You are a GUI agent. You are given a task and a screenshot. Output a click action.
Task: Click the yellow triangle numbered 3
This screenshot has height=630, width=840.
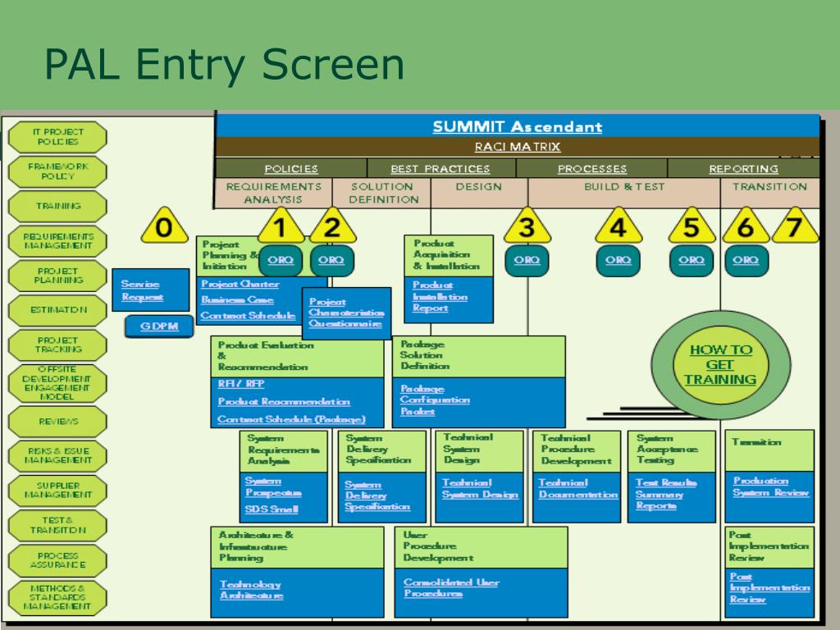point(527,226)
